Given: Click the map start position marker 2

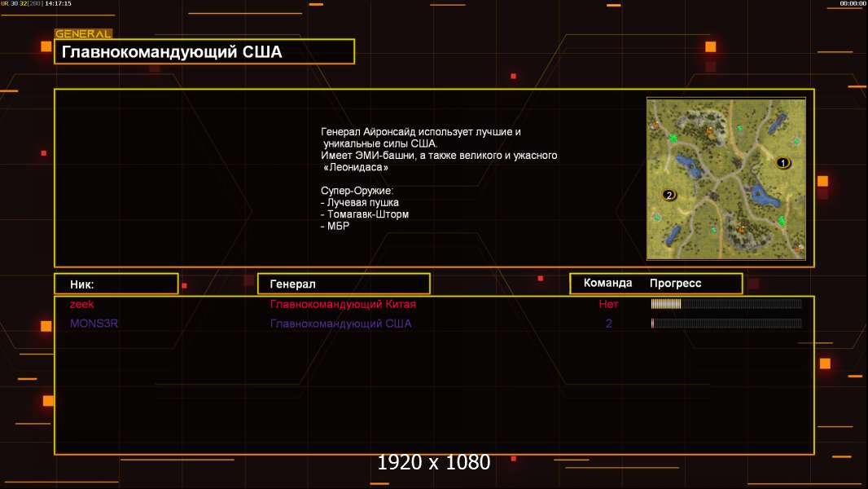Looking at the screenshot, I should click(669, 195).
